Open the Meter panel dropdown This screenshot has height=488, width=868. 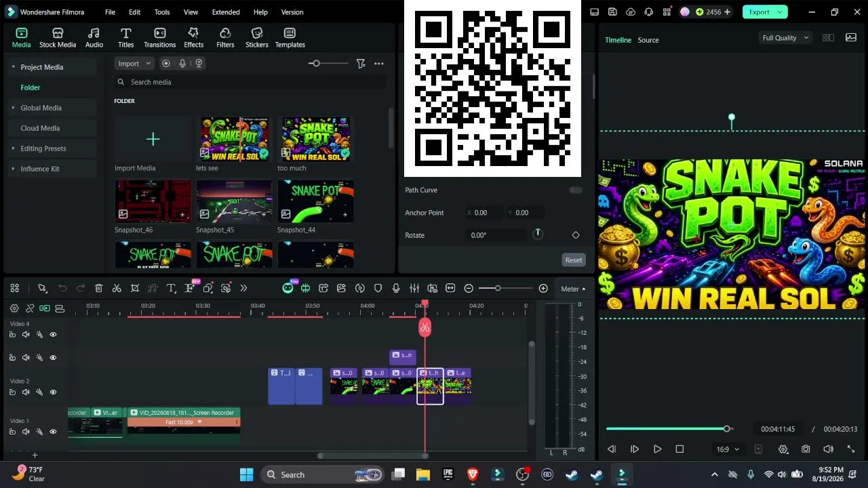573,289
